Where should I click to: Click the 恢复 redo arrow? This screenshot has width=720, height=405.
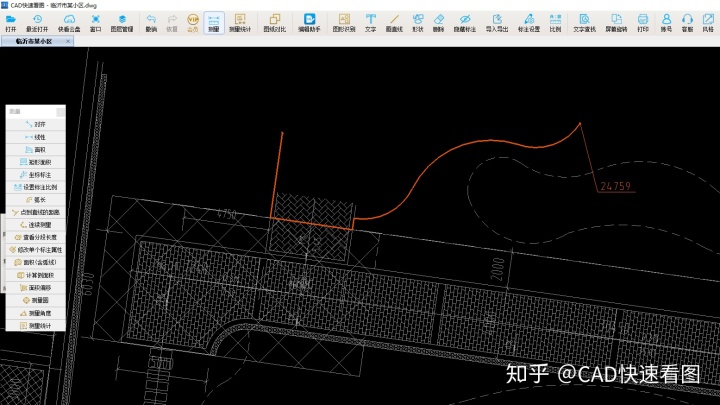point(172,22)
